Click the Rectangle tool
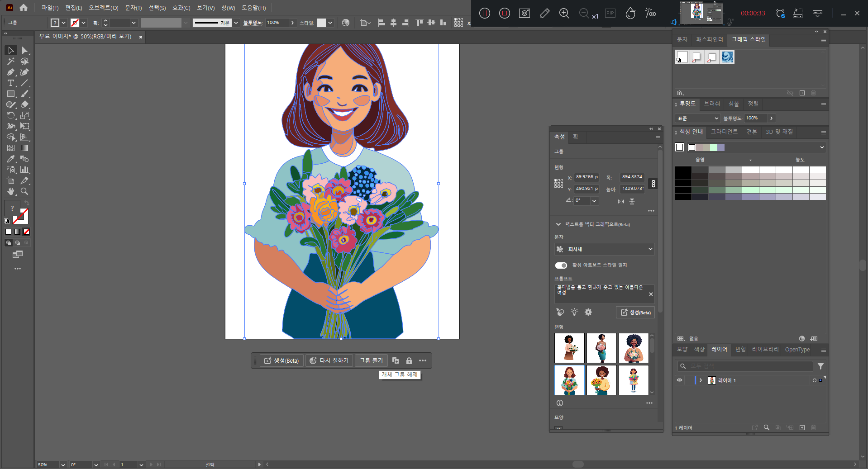 coord(10,94)
